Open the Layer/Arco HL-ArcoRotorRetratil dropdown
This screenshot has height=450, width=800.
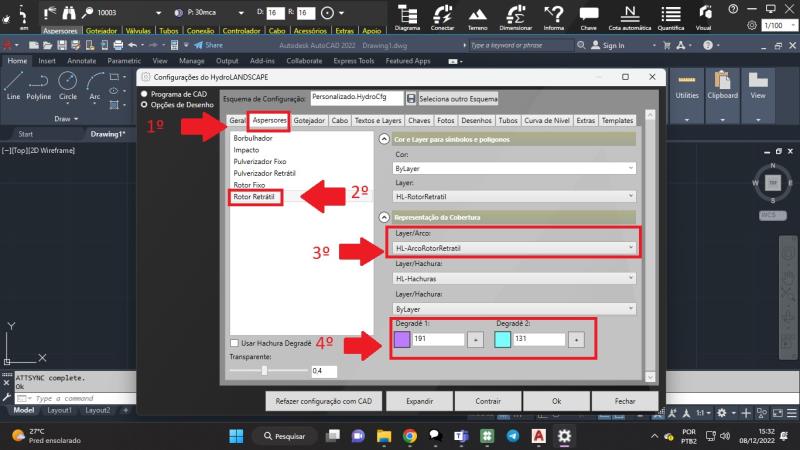pos(514,248)
